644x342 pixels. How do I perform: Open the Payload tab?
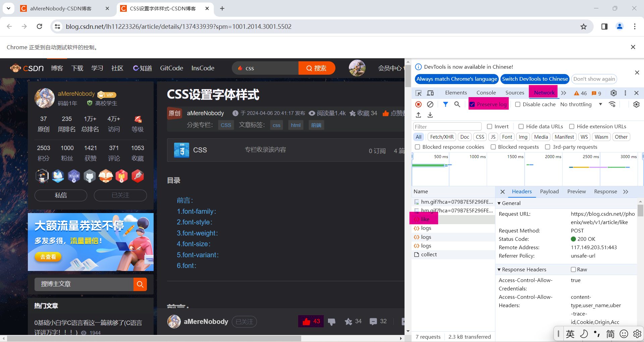coord(549,192)
